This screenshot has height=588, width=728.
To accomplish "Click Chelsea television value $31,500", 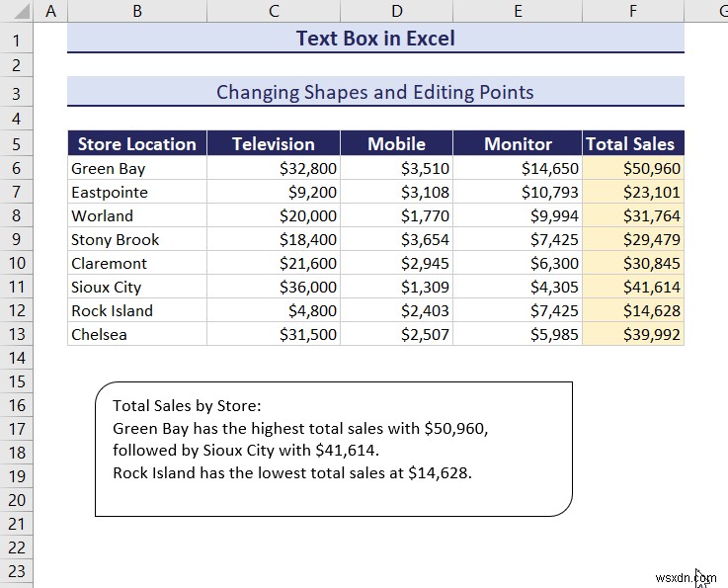I will (274, 334).
